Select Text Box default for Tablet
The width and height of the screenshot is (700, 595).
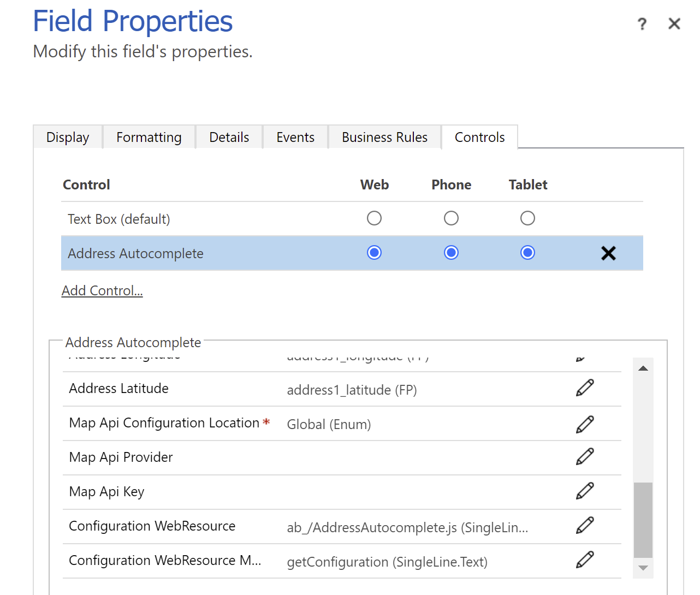tap(527, 218)
